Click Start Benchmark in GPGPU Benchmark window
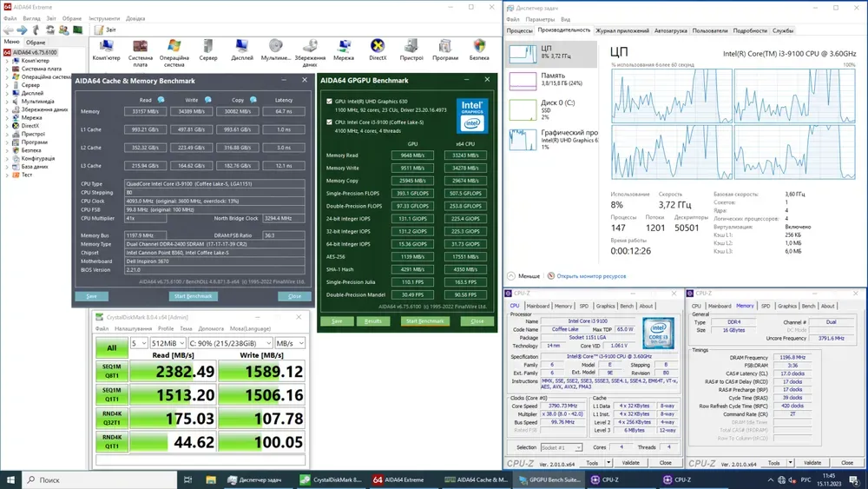Viewport: 868px width, 489px height. tap(425, 321)
